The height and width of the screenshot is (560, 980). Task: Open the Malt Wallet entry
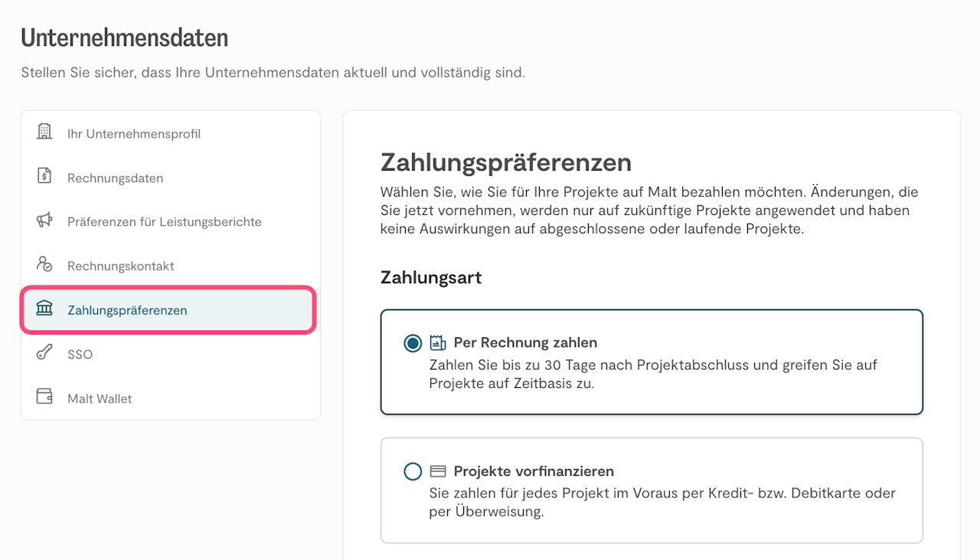[x=100, y=399]
